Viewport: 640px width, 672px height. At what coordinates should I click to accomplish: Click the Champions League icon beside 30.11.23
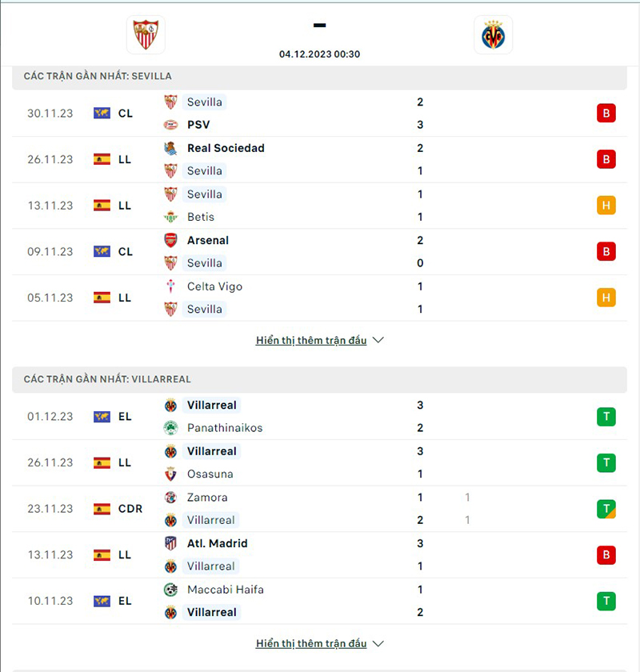[102, 113]
